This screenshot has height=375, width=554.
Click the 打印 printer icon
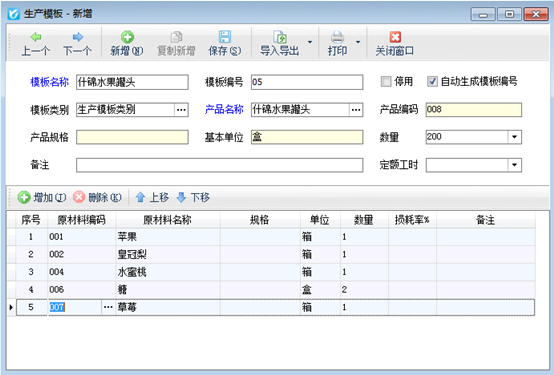tap(337, 37)
